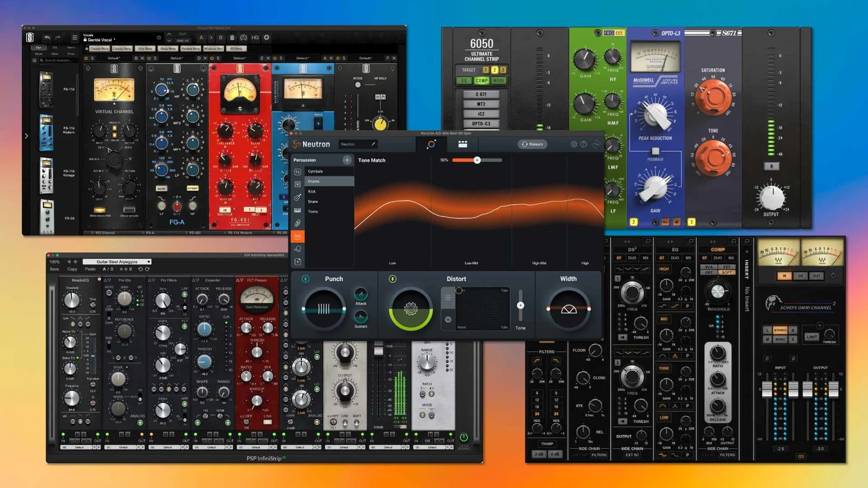Switch to the Xtreme Strip tab in Virtual Mix Rack

pos(191,49)
